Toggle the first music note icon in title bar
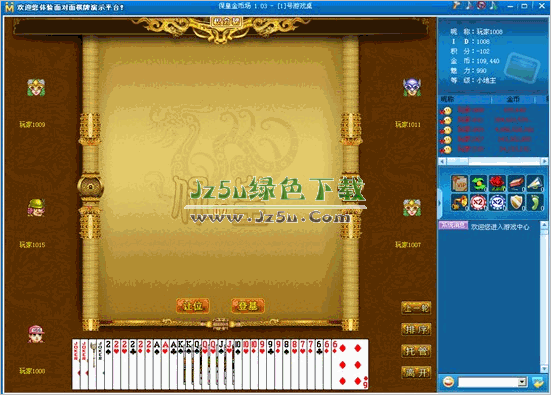The image size is (551, 395). pos(469,5)
